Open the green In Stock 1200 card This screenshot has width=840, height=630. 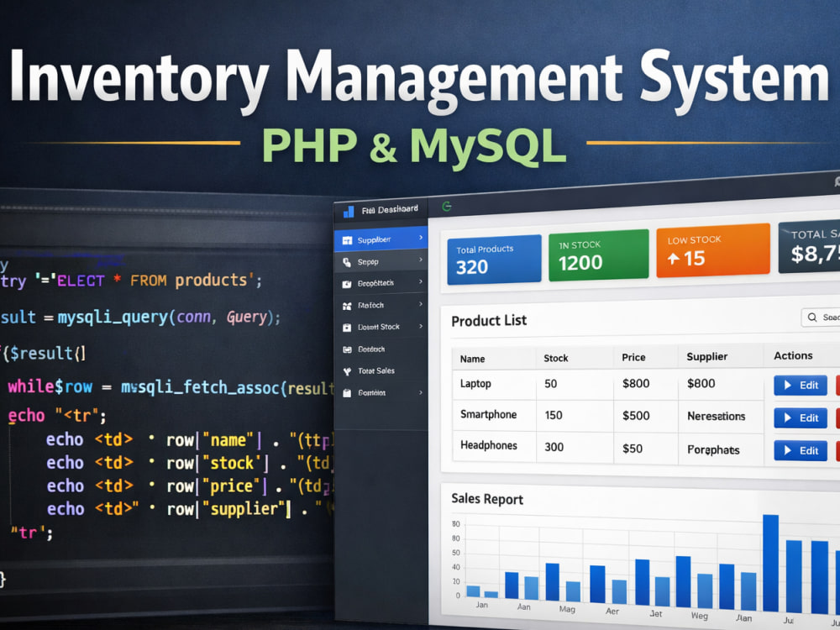click(598, 255)
